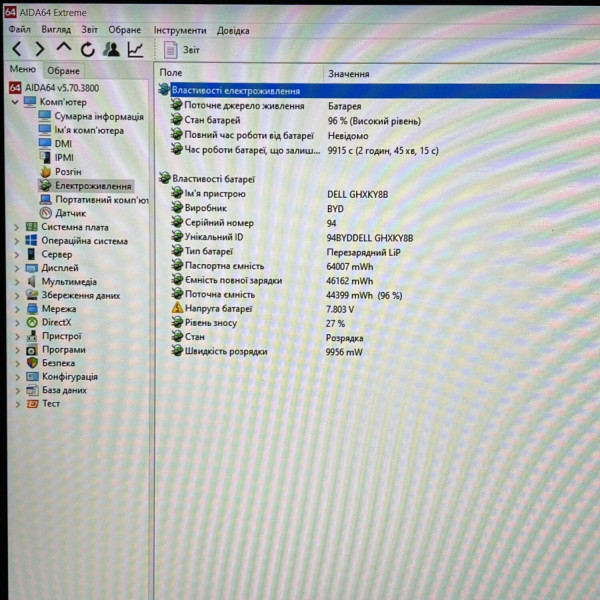Open the graph chart toolbar icon
Screen dimensions: 600x600
click(135, 50)
